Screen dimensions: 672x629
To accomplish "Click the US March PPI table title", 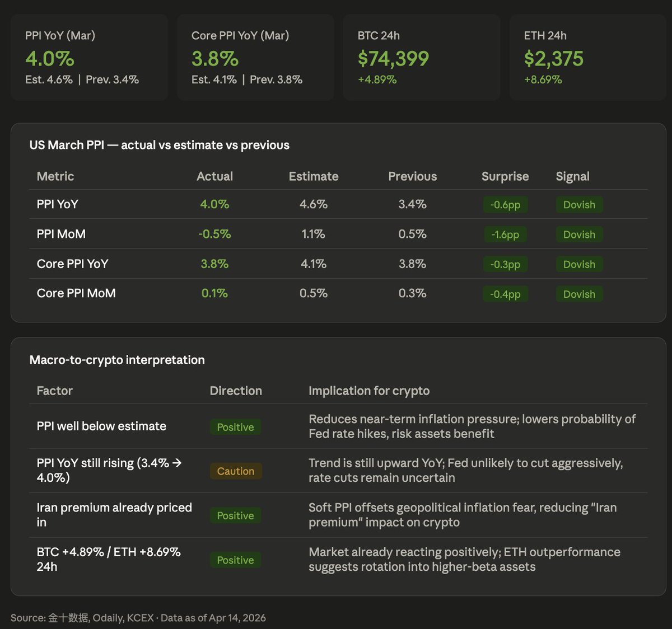I will pos(160,145).
